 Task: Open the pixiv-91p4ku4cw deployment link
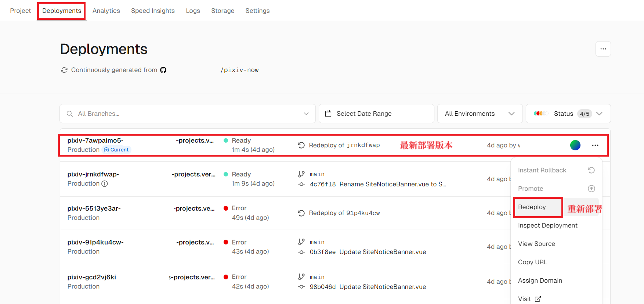(95, 242)
